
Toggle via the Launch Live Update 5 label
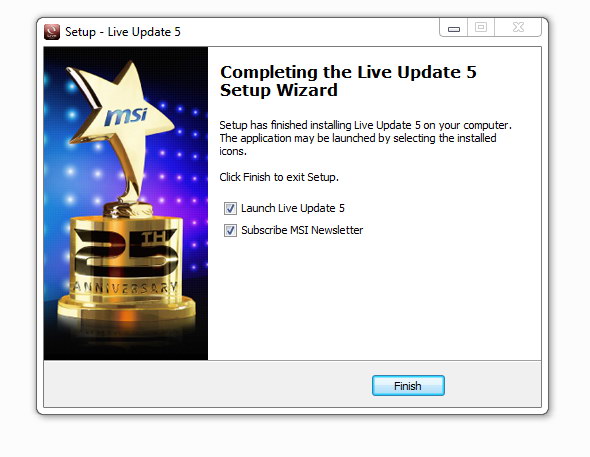click(x=293, y=208)
